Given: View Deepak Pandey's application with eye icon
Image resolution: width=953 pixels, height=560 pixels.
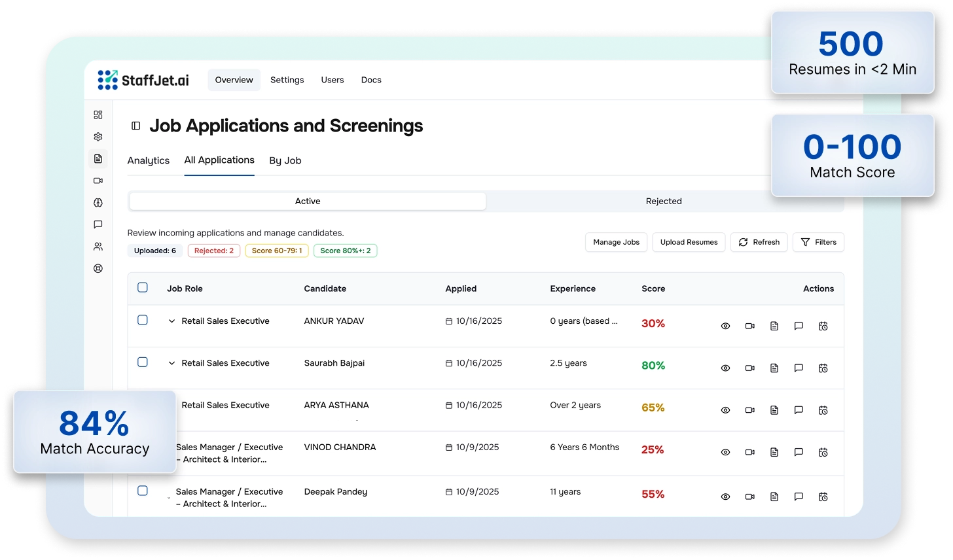Looking at the screenshot, I should [x=725, y=497].
